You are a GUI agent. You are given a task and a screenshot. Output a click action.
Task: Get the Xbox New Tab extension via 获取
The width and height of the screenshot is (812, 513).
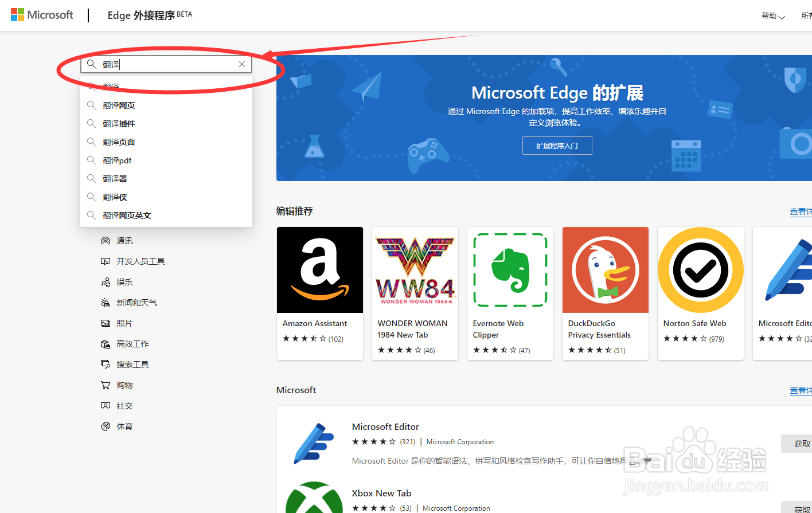coord(797,507)
